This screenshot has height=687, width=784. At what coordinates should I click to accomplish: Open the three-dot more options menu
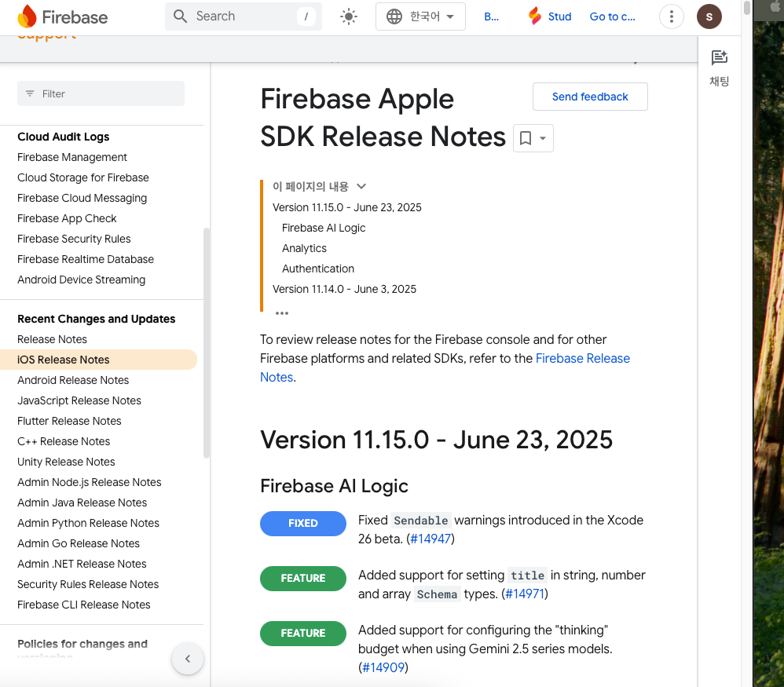coord(672,16)
